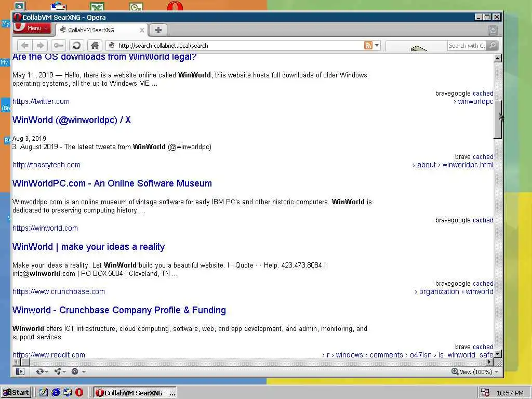The width and height of the screenshot is (532, 399).
Task: Open 'WinWorldPC.com - An Online Software Museum' result
Action: tap(112, 183)
